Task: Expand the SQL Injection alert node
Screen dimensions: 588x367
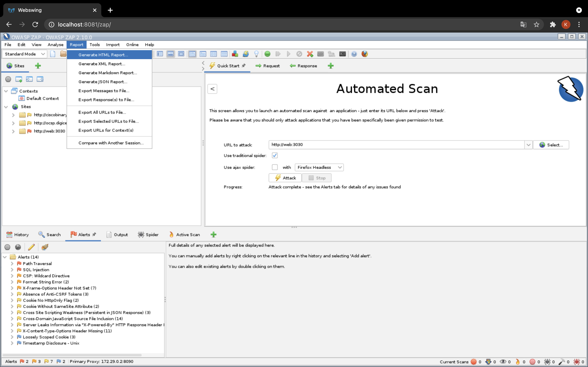Action: coord(12,270)
